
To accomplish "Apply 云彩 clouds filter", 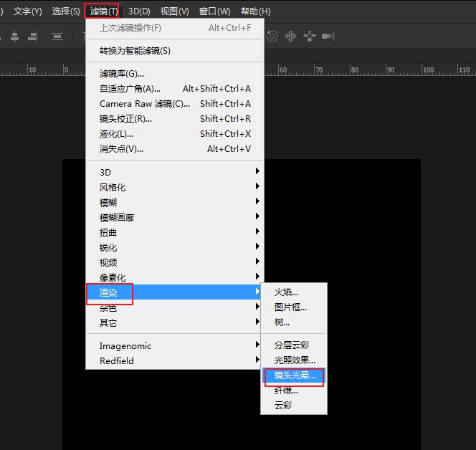I will [294, 405].
